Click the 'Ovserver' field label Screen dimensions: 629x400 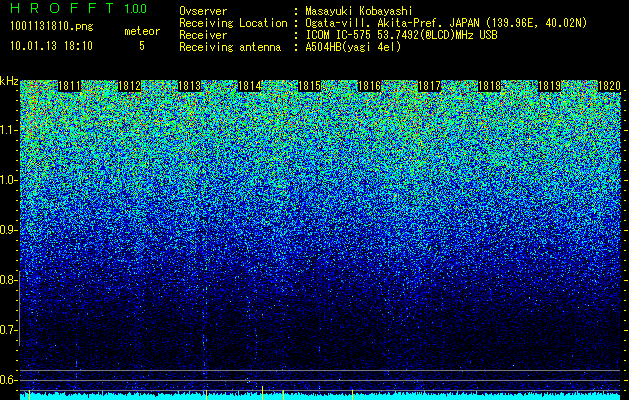pyautogui.click(x=203, y=11)
